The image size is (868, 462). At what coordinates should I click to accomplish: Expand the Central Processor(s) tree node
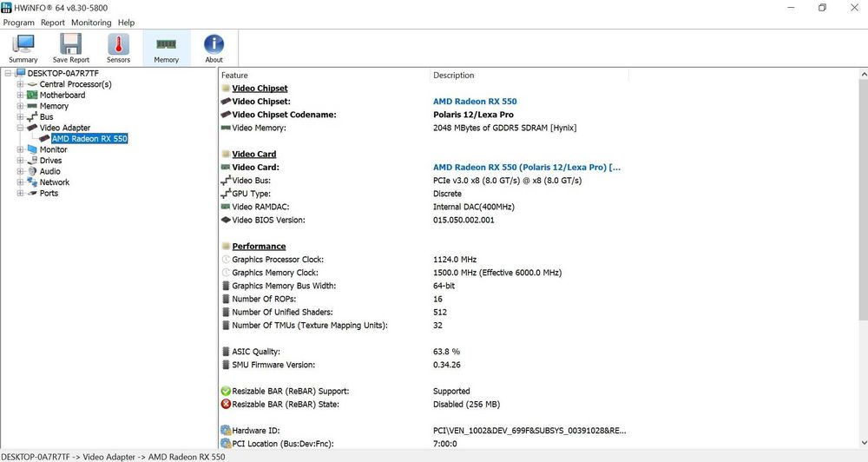[21, 84]
